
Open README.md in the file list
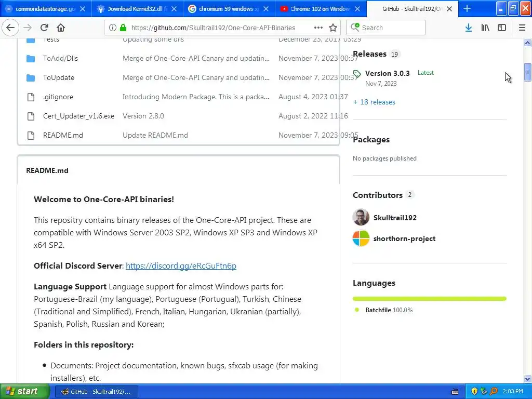click(63, 136)
